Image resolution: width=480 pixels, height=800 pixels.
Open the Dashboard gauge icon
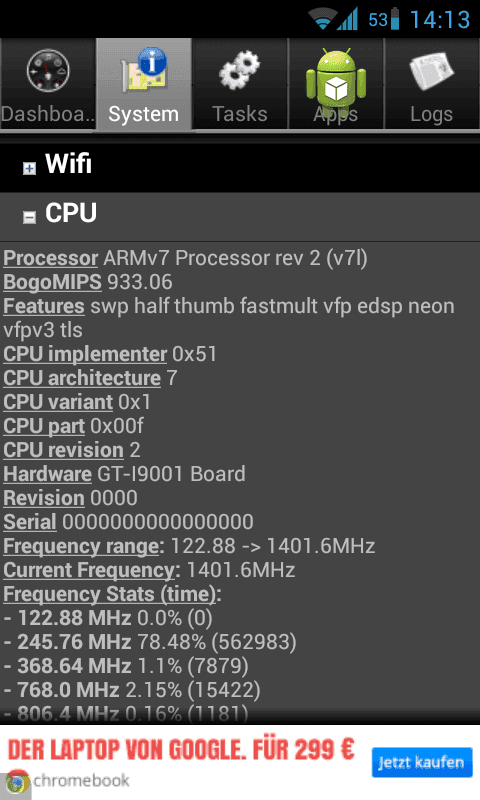(x=48, y=71)
